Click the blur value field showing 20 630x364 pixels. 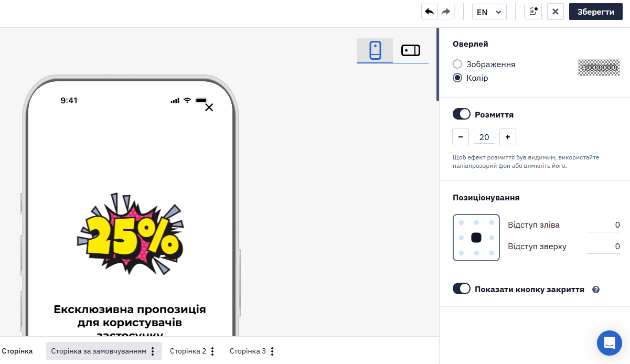(x=484, y=137)
